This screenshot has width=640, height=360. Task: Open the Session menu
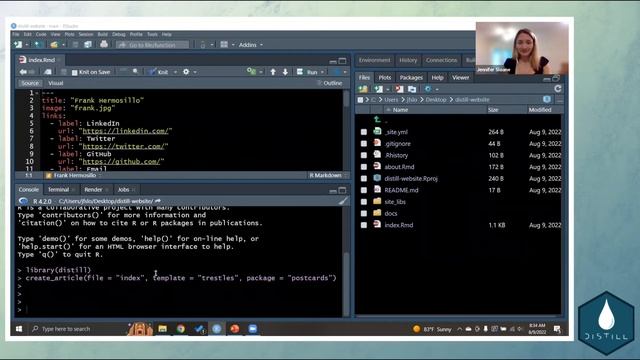coord(86,34)
